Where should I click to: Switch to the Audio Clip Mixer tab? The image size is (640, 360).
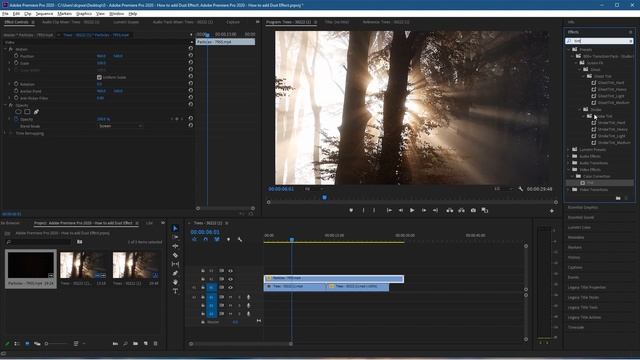click(71, 22)
